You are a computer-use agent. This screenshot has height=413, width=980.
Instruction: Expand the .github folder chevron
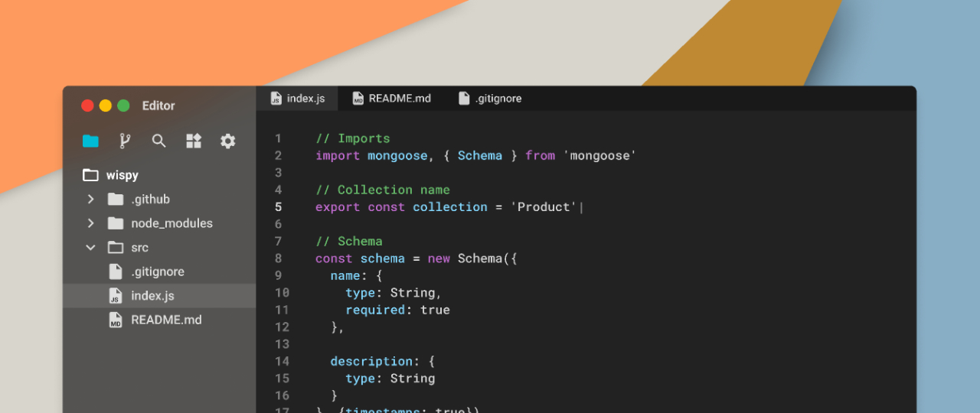[x=90, y=200]
